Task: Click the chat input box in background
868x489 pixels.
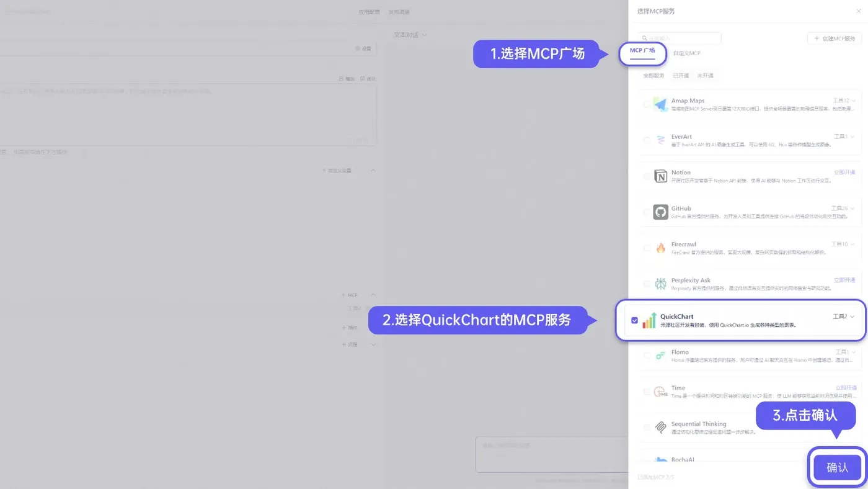Action: coord(552,454)
